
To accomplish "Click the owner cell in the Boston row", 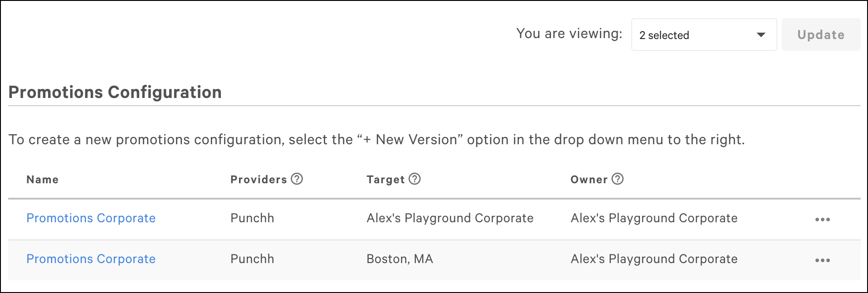I will [x=654, y=259].
